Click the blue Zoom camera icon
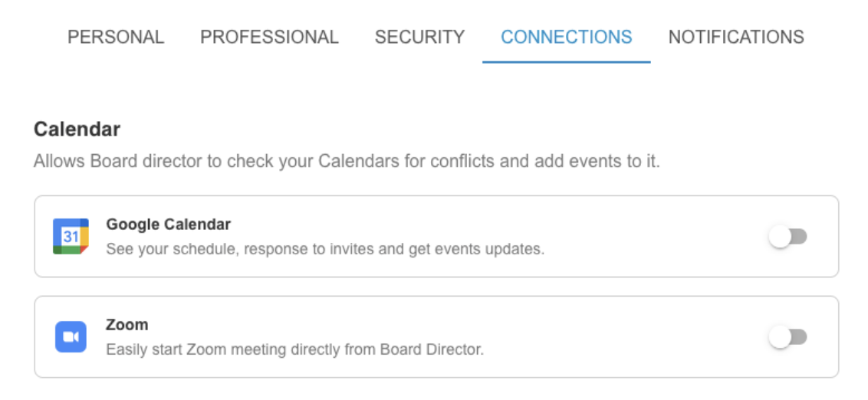Image resolution: width=868 pixels, height=400 pixels. click(71, 337)
